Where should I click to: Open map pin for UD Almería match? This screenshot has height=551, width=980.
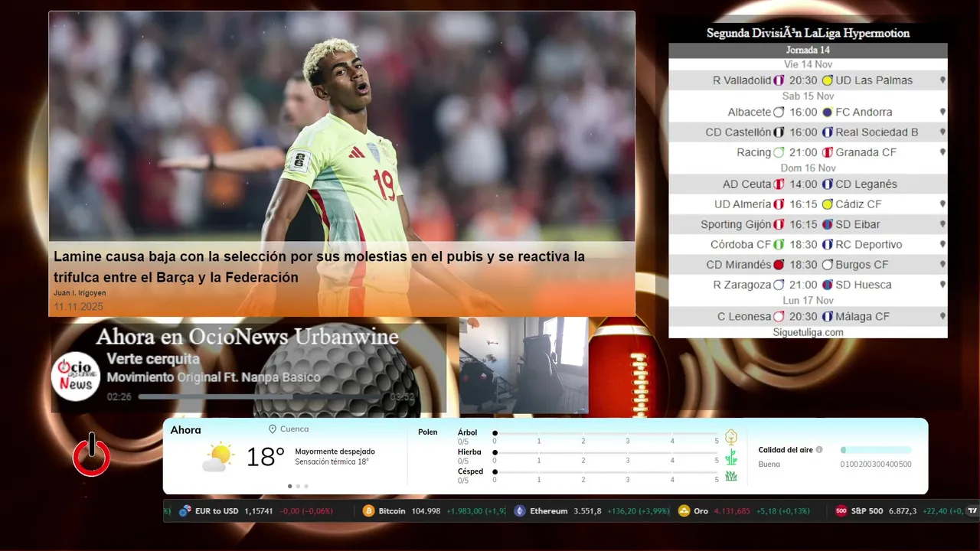point(942,204)
